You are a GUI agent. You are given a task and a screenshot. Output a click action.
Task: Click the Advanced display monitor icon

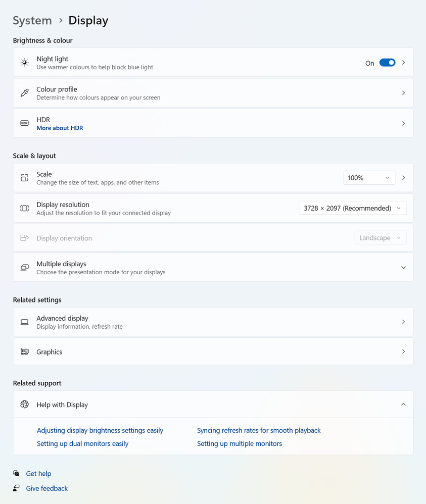click(x=24, y=322)
